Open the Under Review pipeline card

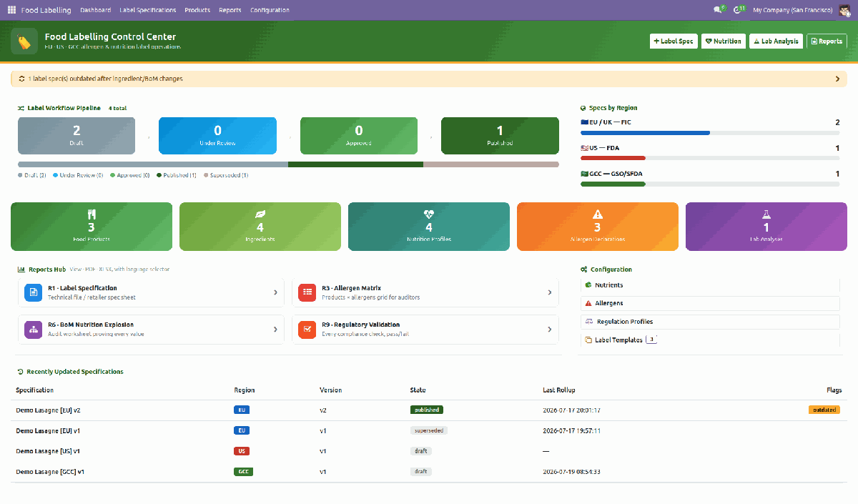217,135
